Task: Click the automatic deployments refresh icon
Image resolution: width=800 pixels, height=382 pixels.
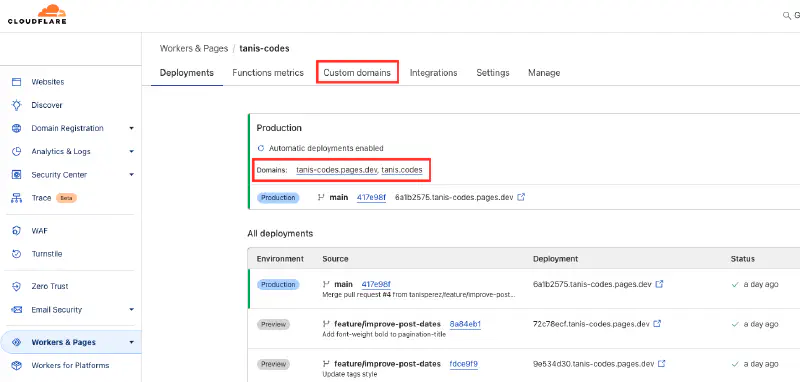Action: 261,148
